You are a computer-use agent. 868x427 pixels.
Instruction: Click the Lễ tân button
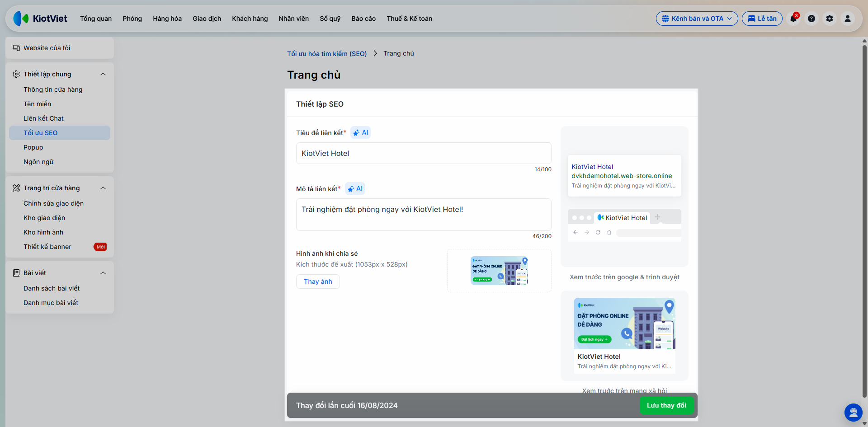click(762, 19)
